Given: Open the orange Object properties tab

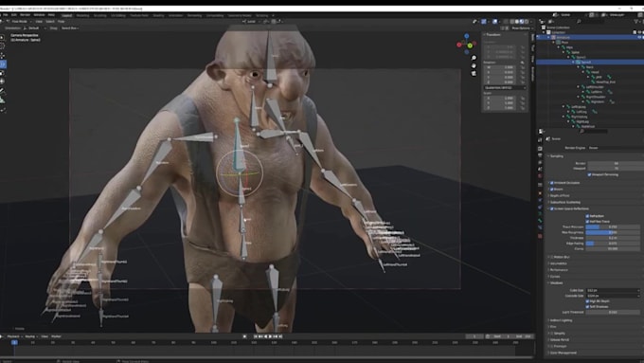Looking at the screenshot, I should [x=541, y=193].
